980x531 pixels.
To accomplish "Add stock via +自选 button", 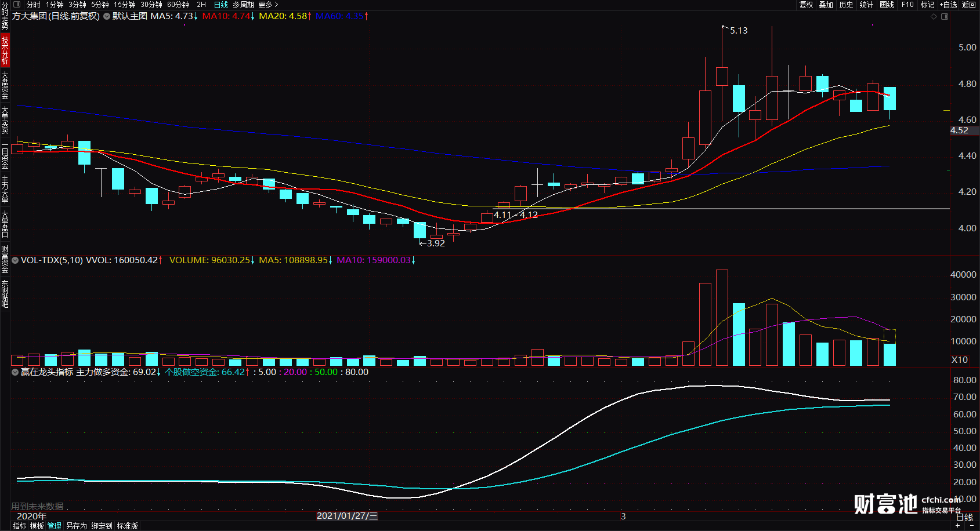I will pos(948,5).
